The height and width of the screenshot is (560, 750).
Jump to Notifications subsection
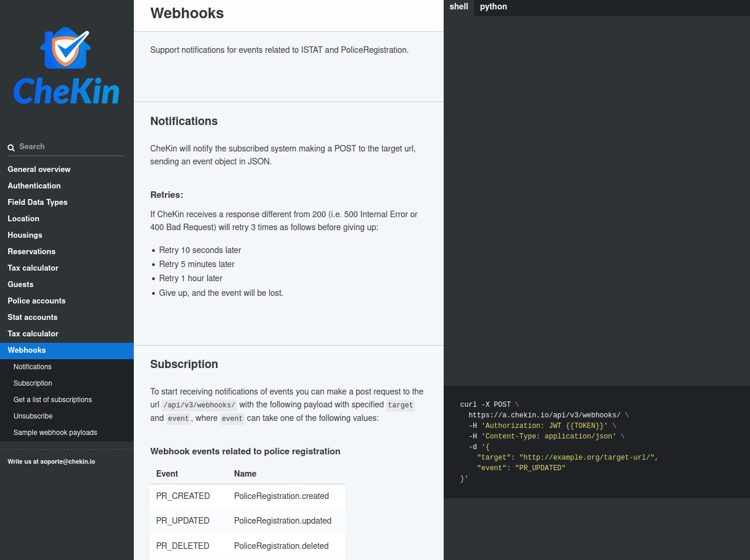point(32,367)
